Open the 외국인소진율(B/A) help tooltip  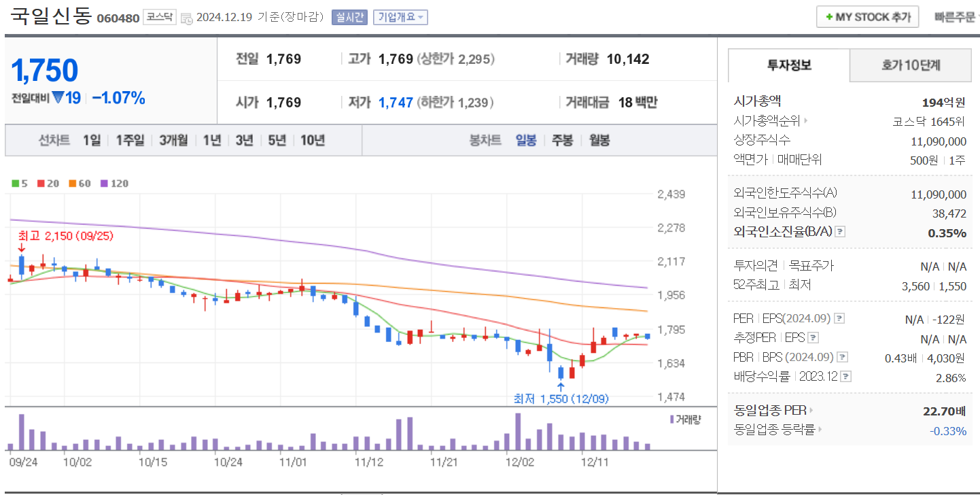tap(839, 231)
